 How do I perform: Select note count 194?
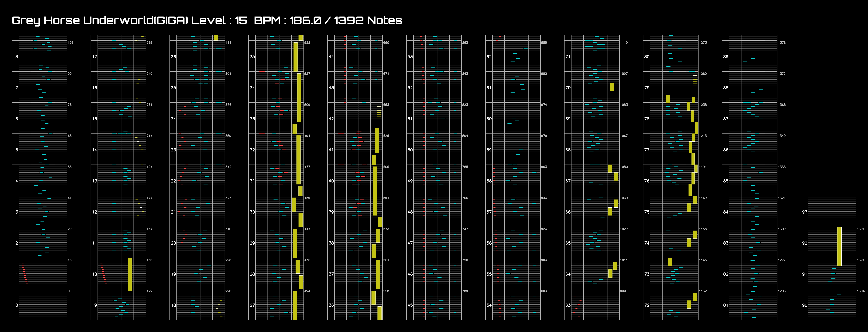(149, 167)
